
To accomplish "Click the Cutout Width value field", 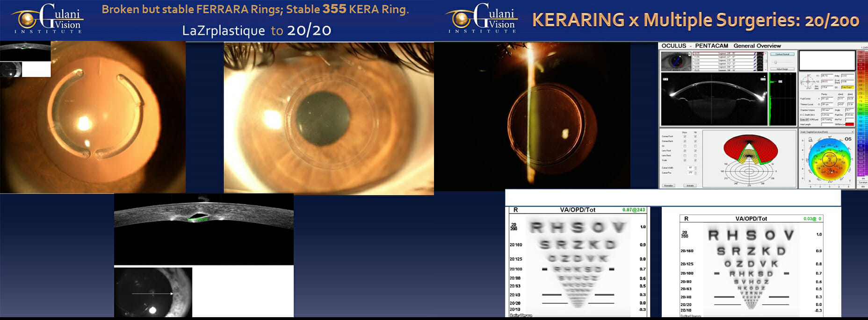I will point(691,168).
